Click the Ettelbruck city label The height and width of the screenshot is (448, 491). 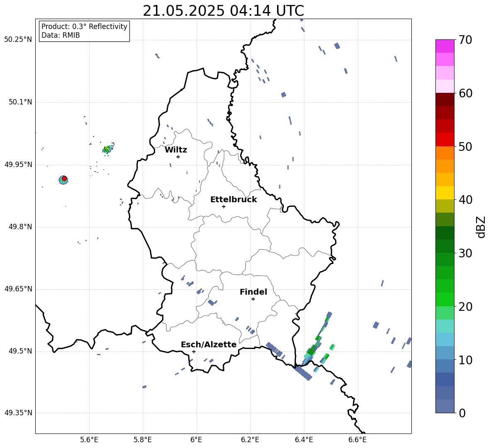pyautogui.click(x=233, y=200)
